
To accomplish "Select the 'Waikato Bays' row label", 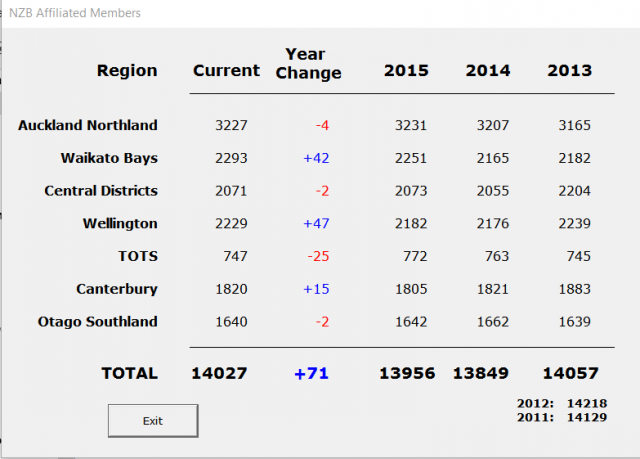I will pos(109,158).
